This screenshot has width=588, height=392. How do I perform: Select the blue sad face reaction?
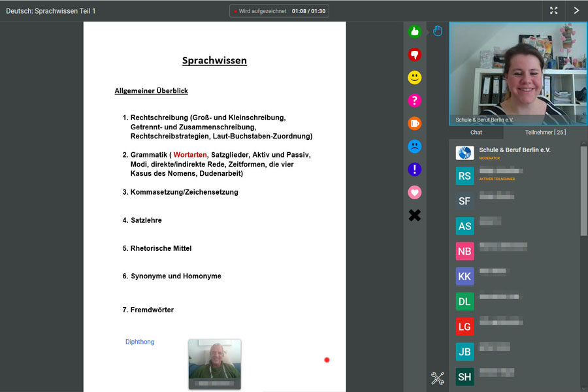[x=414, y=146]
